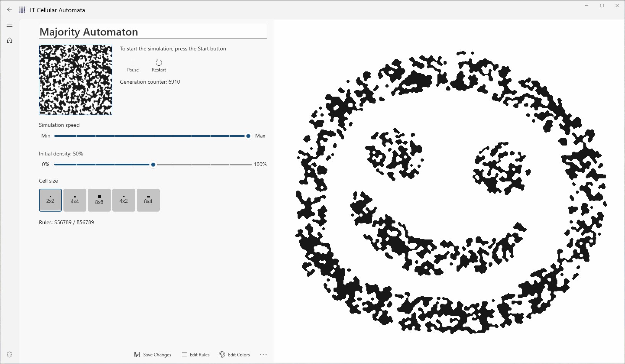Pause the simulation
The width and height of the screenshot is (625, 364).
(133, 66)
